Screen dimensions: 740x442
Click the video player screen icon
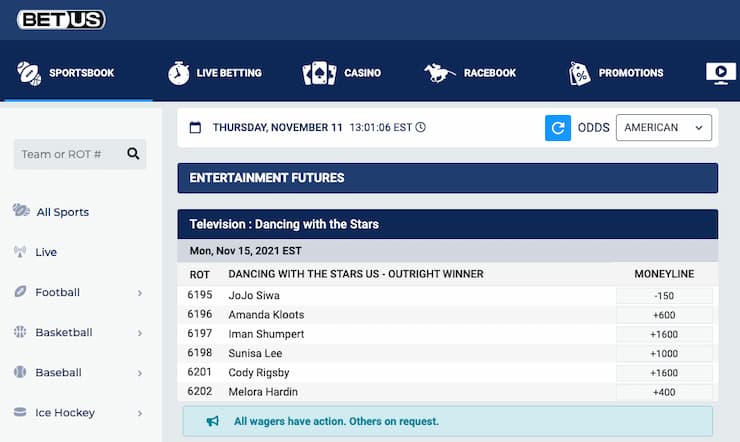tap(721, 73)
